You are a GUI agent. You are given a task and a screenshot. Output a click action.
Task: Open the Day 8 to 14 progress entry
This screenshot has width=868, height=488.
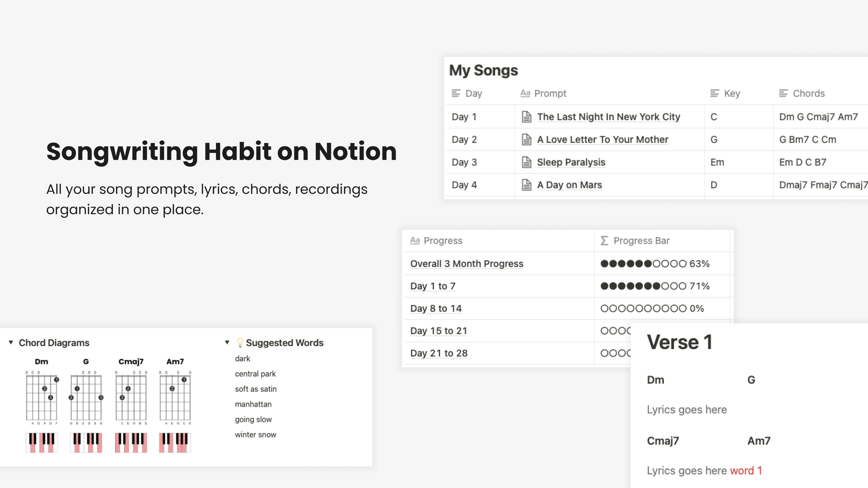pyautogui.click(x=436, y=308)
